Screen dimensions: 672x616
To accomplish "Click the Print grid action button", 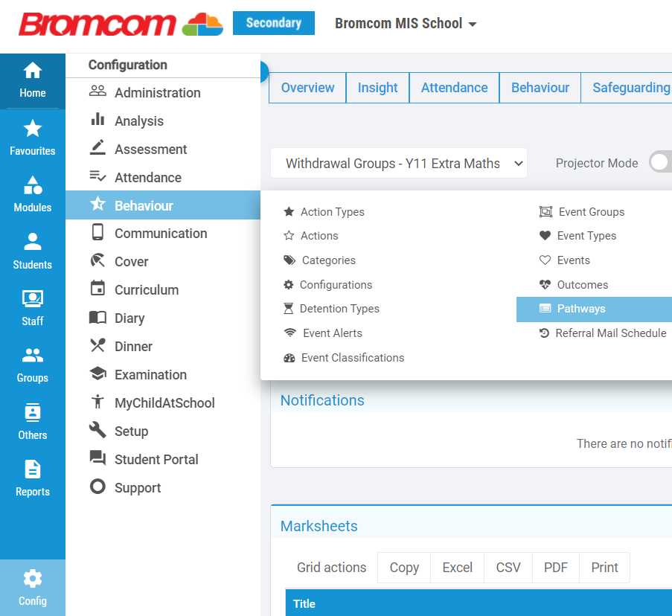I will (605, 568).
